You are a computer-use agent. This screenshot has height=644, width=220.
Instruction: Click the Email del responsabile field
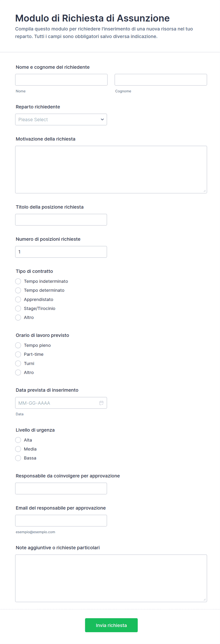pyautogui.click(x=61, y=520)
